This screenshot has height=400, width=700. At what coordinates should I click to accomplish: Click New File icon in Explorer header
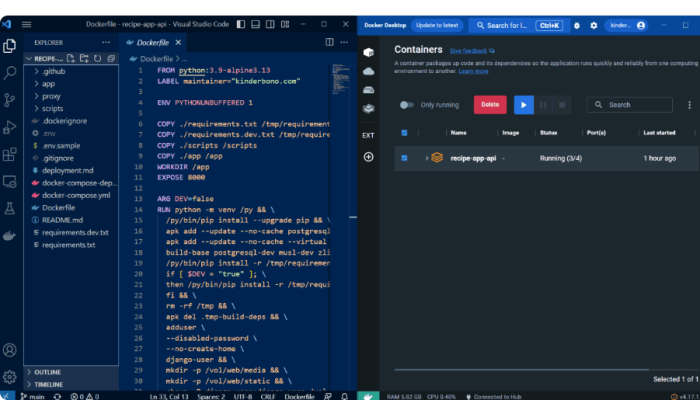pos(71,58)
